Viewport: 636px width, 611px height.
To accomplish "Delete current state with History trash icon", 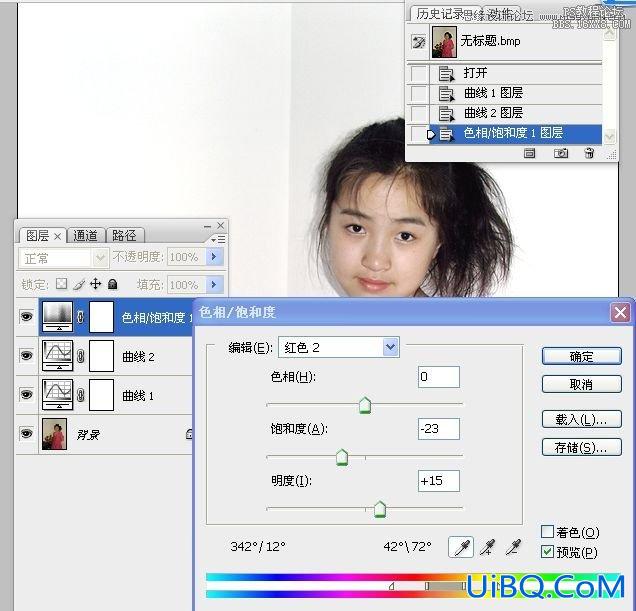I will point(589,153).
